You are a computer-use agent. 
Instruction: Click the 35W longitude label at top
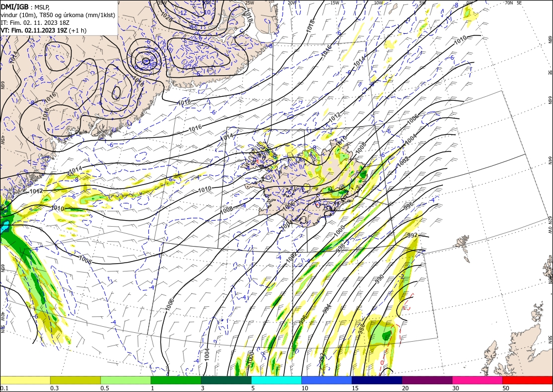(x=162, y=2)
